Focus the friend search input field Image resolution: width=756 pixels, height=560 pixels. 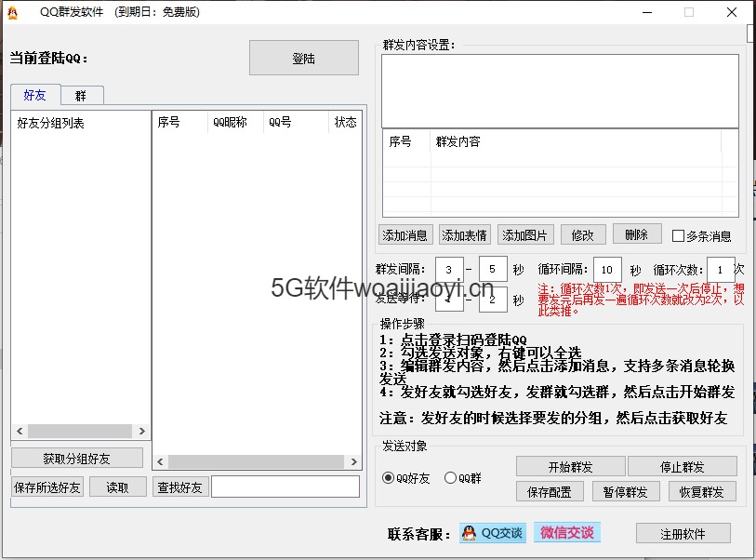pyautogui.click(x=285, y=487)
